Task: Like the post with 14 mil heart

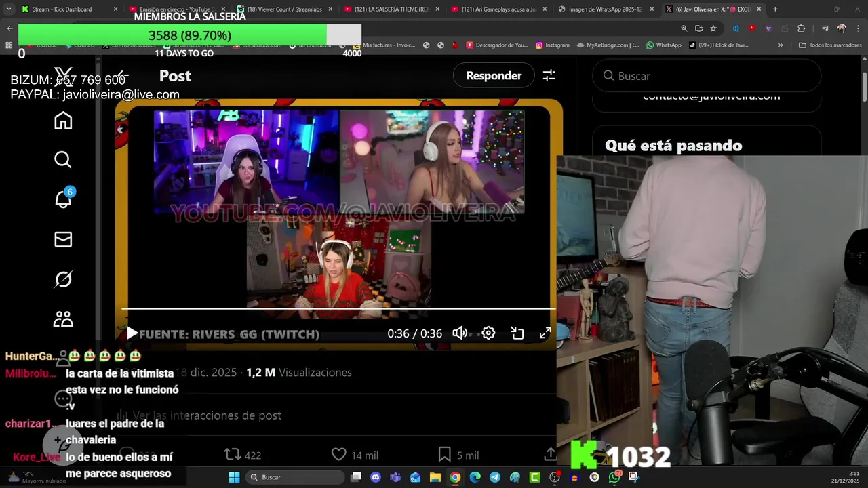Action: point(338,454)
